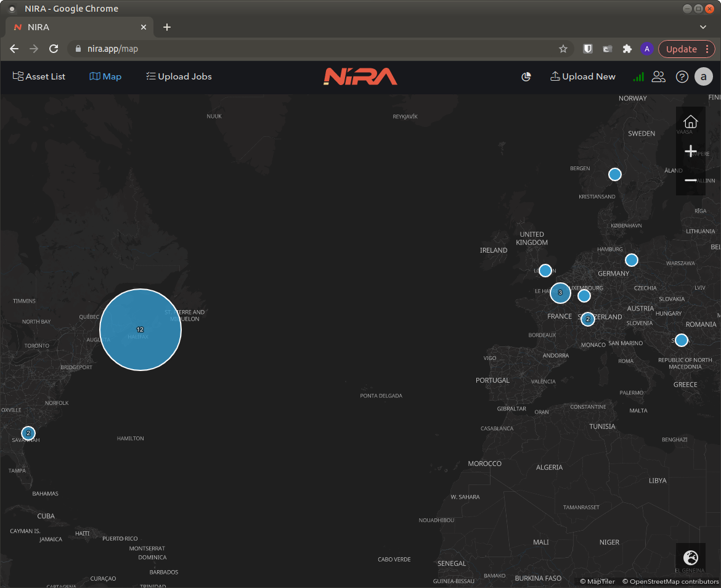The image size is (721, 588).
Task: Bookmark the page with the star icon
Action: (x=564, y=49)
